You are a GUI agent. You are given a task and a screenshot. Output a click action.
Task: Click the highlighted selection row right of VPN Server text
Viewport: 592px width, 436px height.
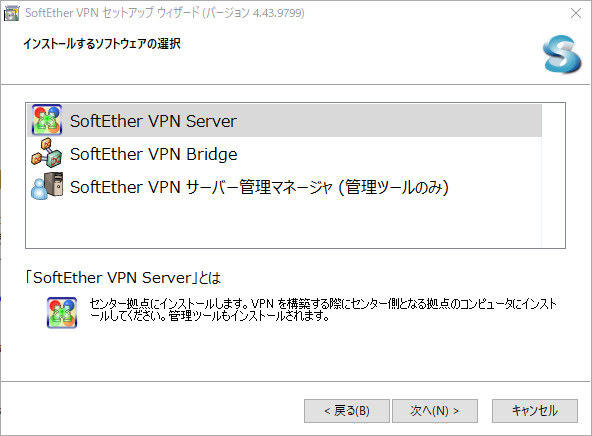pos(389,121)
